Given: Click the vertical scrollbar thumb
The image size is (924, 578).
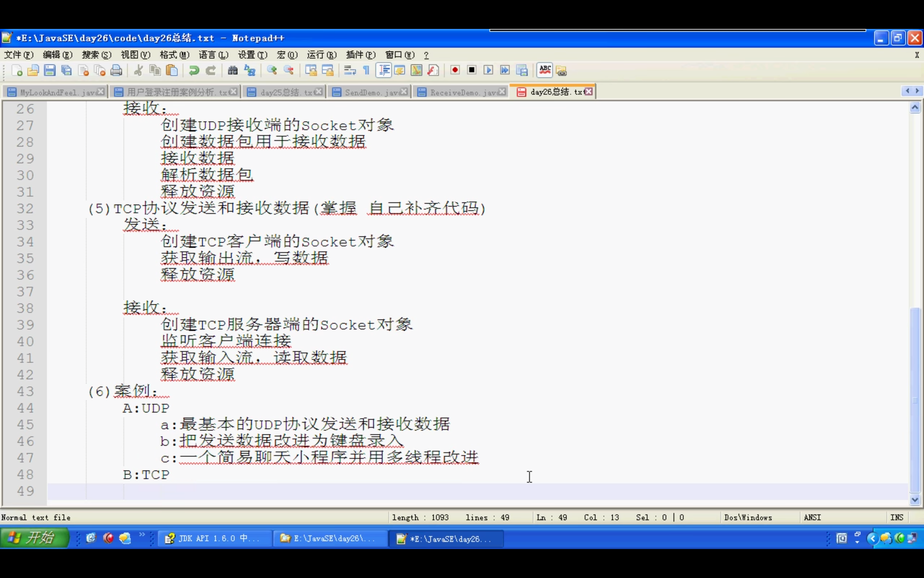Looking at the screenshot, I should 915,400.
